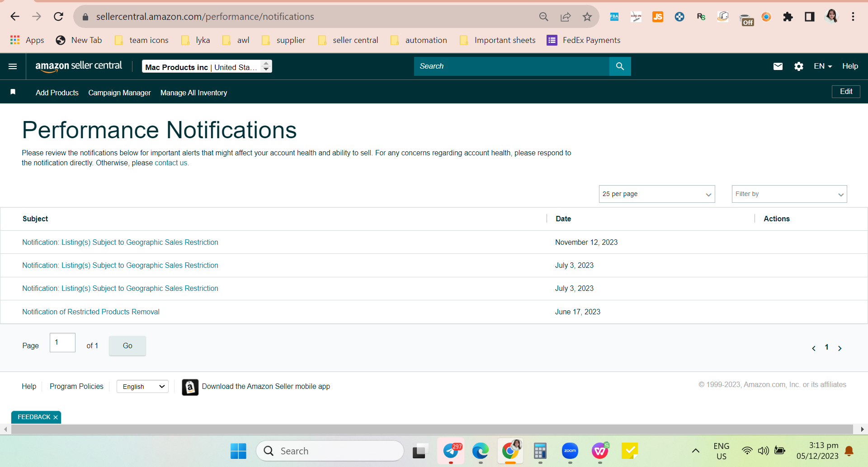
Task: Click the Go page button
Action: 127,346
